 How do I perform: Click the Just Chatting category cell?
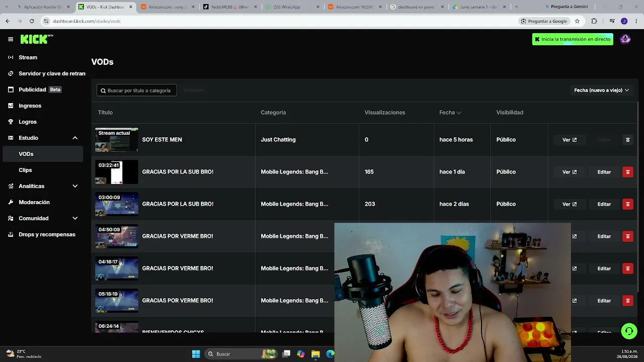coord(278,140)
